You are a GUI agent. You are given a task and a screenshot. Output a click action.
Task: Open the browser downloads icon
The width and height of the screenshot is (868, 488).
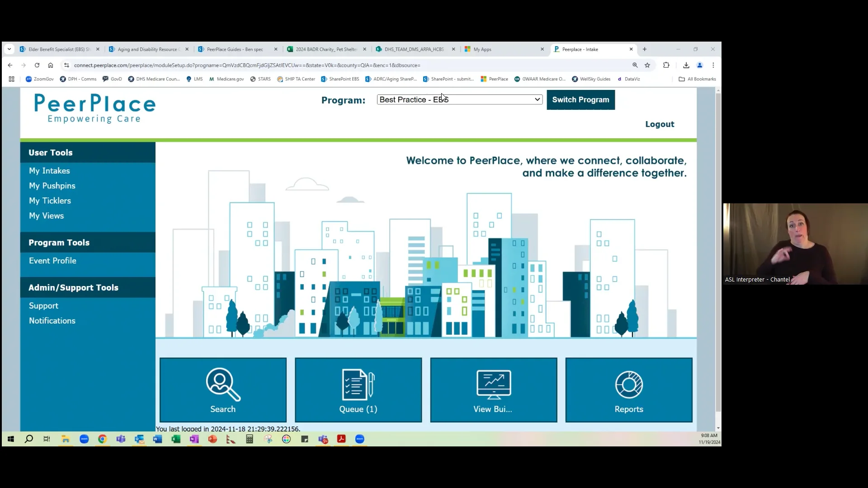686,65
